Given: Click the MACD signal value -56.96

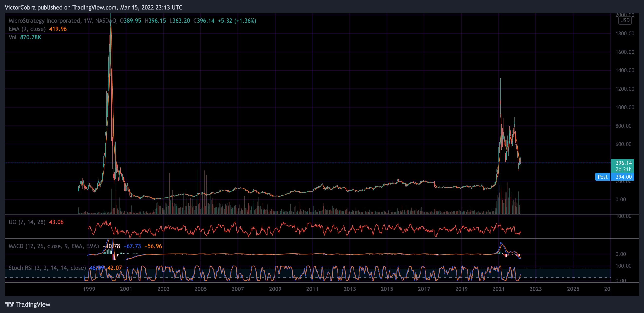Looking at the screenshot, I should [x=153, y=246].
